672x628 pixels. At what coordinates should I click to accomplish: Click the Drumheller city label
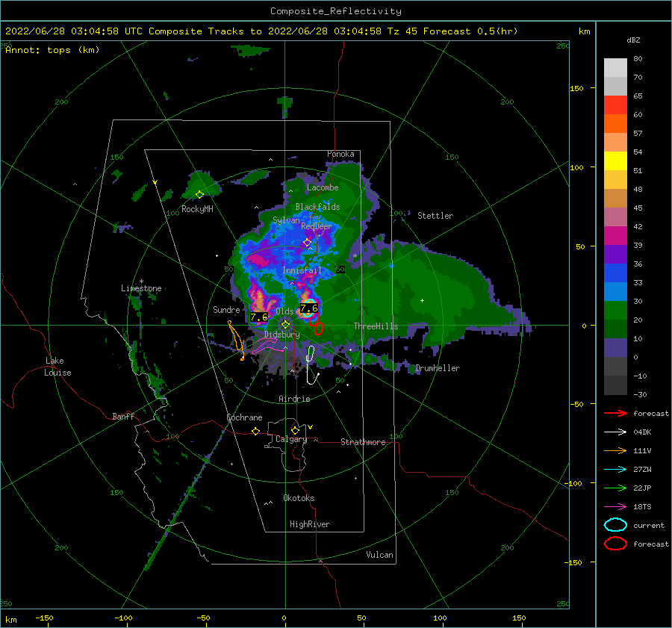pyautogui.click(x=438, y=368)
